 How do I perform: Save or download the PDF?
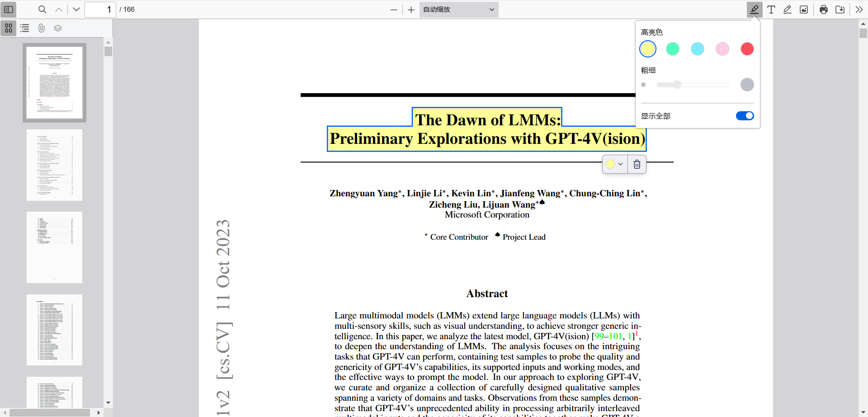click(x=840, y=9)
